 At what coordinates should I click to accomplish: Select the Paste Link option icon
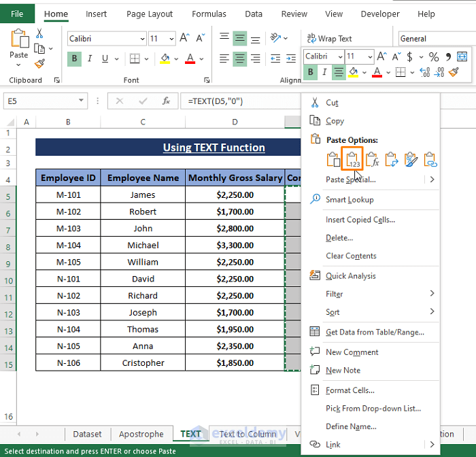pyautogui.click(x=430, y=160)
